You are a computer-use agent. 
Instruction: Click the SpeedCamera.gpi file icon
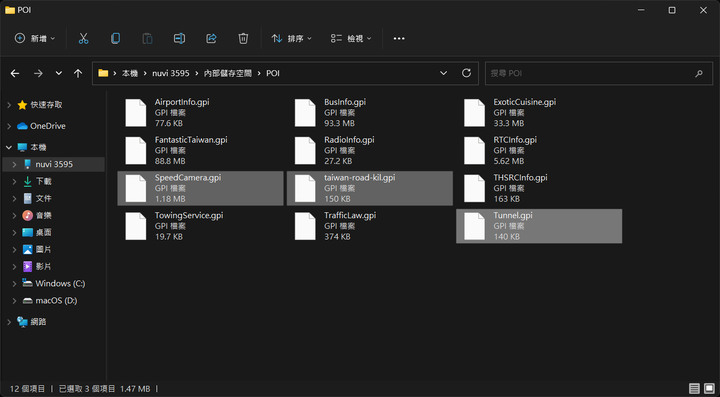coord(136,188)
